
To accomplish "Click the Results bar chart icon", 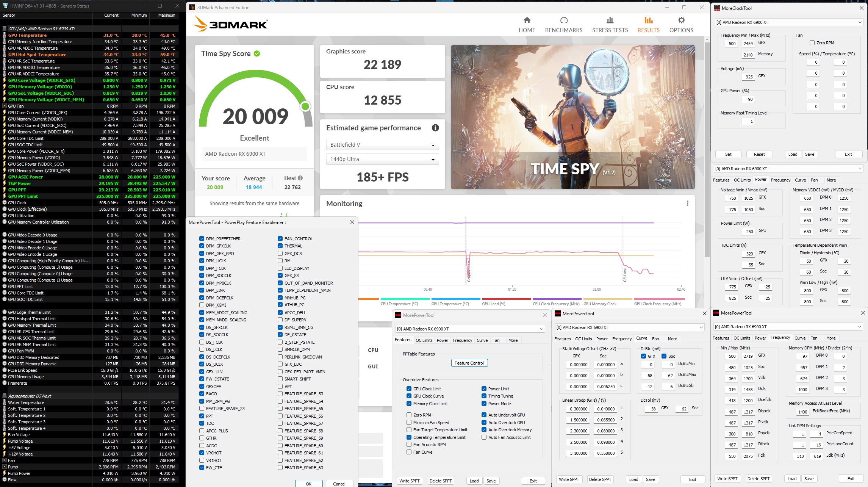I will click(x=648, y=20).
